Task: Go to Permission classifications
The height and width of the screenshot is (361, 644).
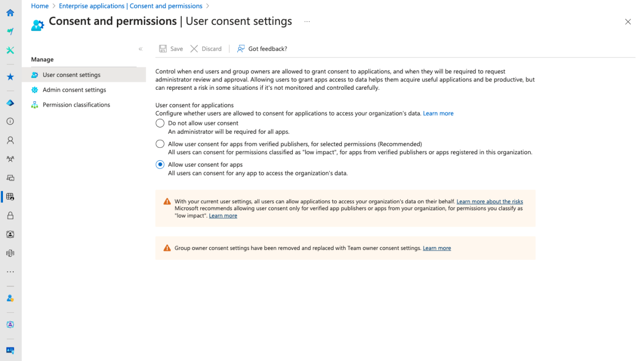Action: click(x=76, y=105)
